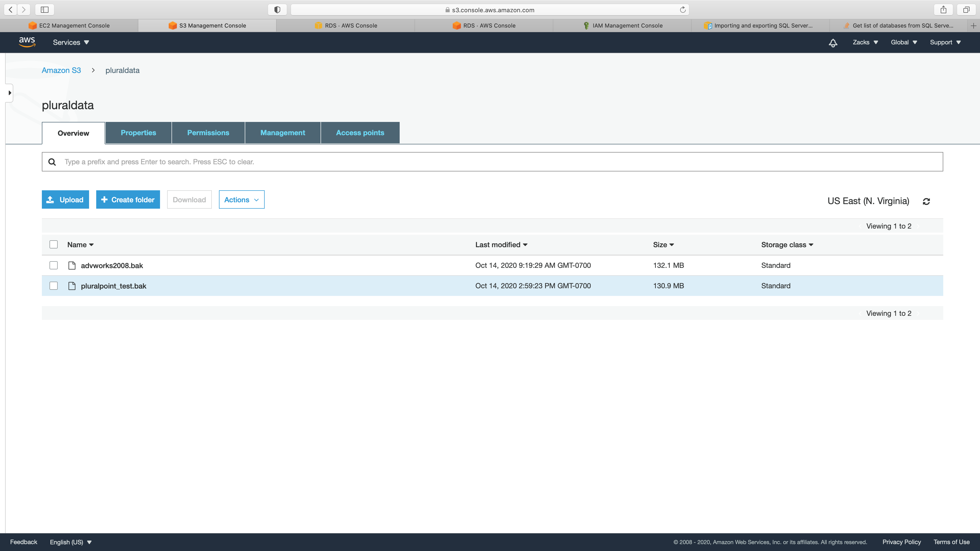The height and width of the screenshot is (551, 980).
Task: Expand the Services menu
Action: point(71,42)
